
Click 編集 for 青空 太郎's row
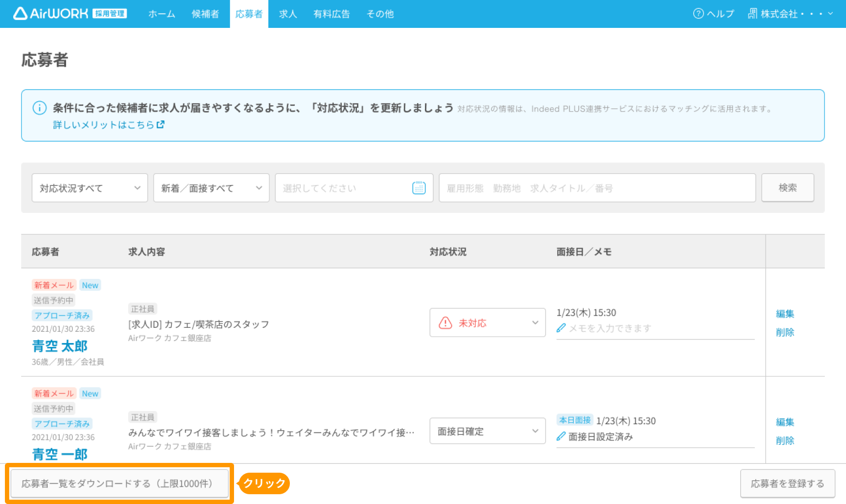(785, 314)
